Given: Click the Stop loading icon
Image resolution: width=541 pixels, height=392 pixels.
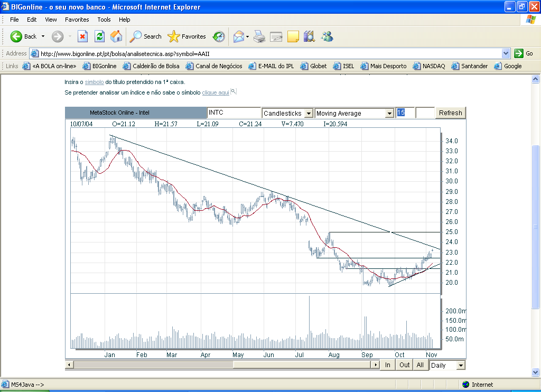Looking at the screenshot, I should 82,36.
